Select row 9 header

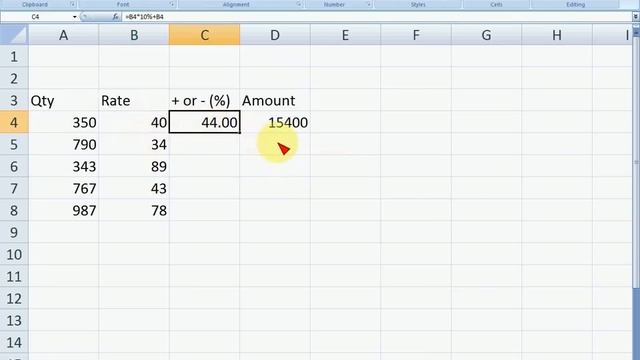[x=14, y=233]
